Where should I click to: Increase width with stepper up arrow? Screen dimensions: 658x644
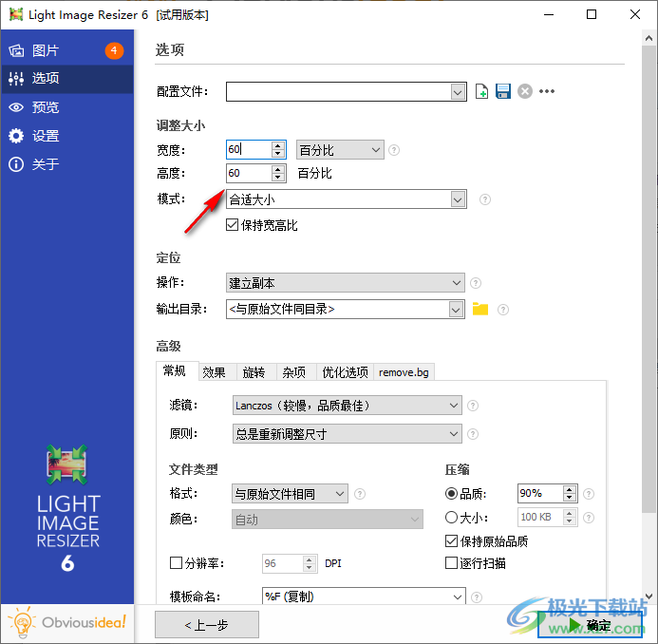278,145
